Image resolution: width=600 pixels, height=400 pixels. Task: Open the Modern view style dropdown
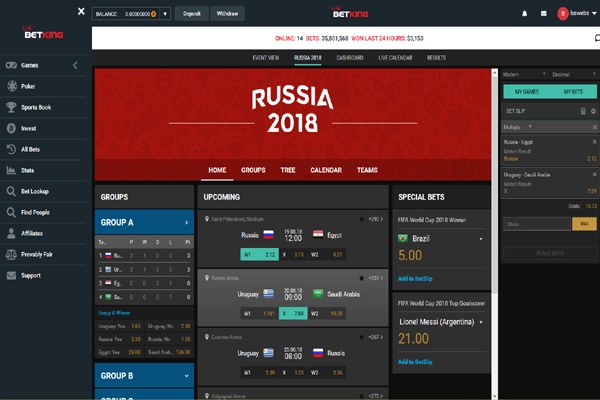524,74
